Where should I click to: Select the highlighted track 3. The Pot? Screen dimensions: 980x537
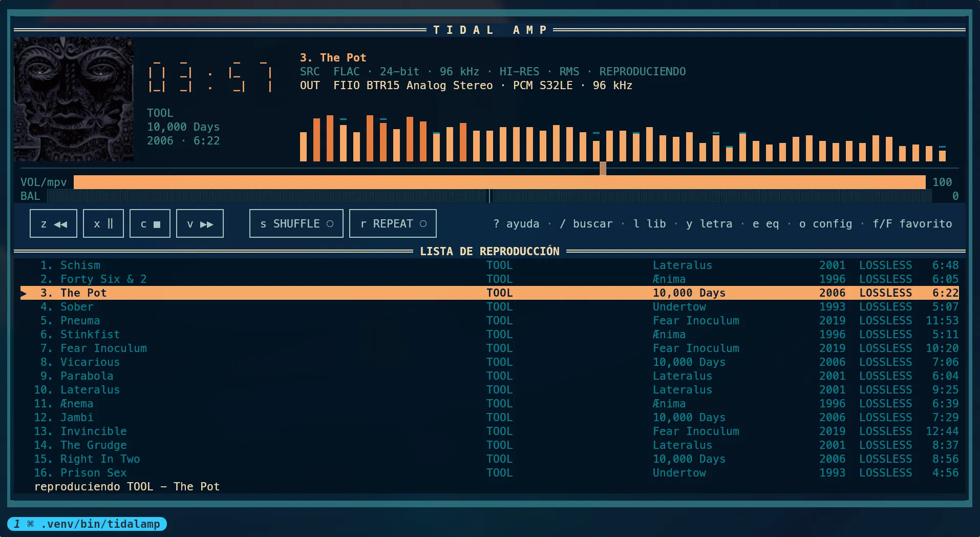pos(489,293)
